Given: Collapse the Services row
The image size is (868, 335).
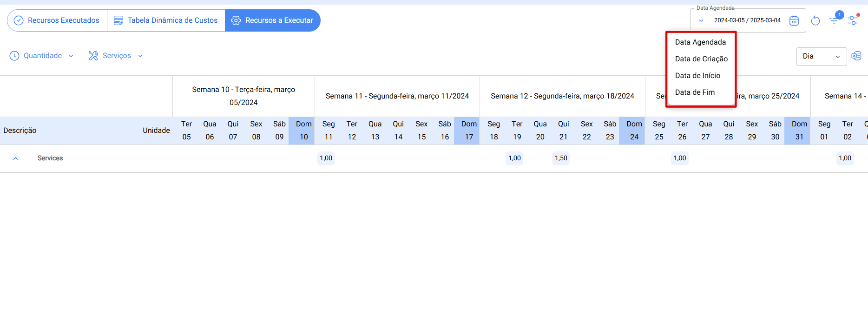Looking at the screenshot, I should pos(15,158).
